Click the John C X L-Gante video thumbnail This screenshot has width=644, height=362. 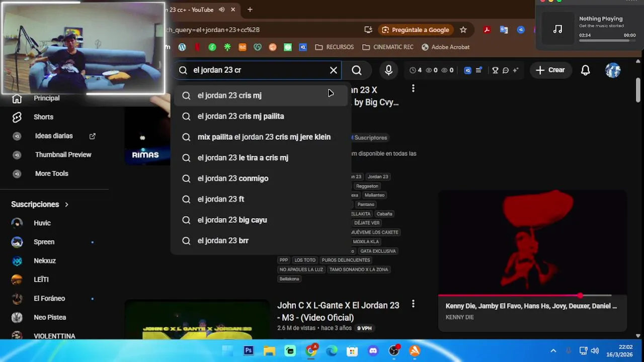(x=197, y=320)
